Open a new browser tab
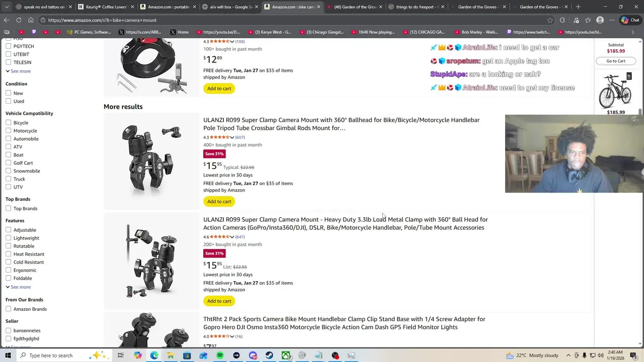The height and width of the screenshot is (362, 644). coord(578,7)
